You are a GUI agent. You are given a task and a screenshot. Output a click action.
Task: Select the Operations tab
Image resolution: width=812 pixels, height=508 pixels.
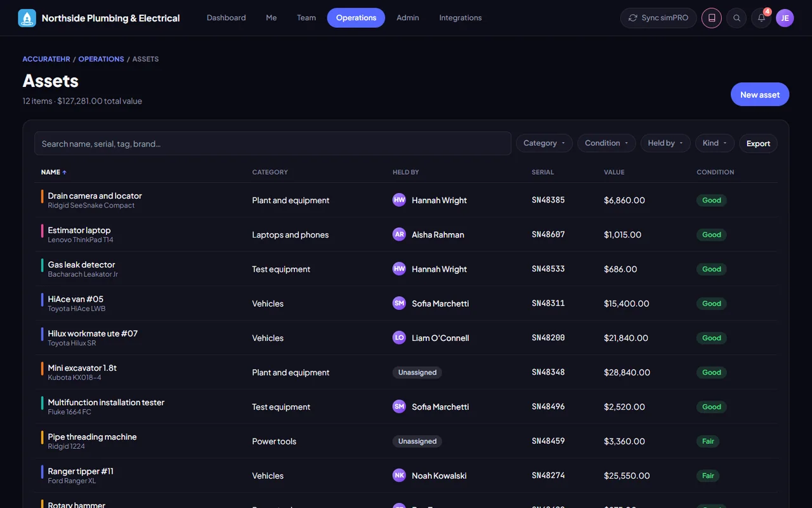356,18
